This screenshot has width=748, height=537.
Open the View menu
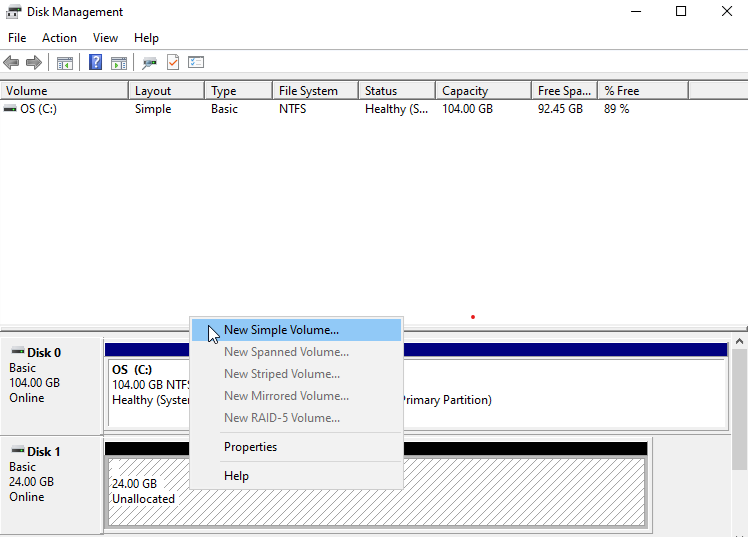pos(105,38)
